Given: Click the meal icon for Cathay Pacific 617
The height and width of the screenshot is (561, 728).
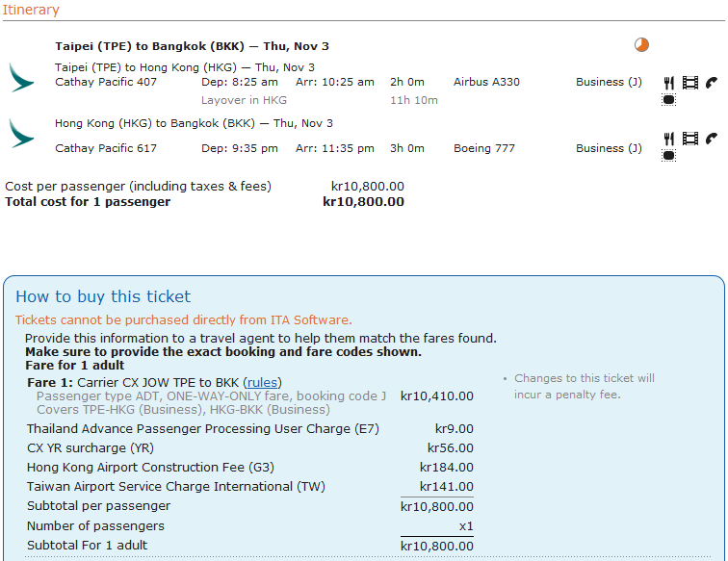Looking at the screenshot, I should [669, 139].
